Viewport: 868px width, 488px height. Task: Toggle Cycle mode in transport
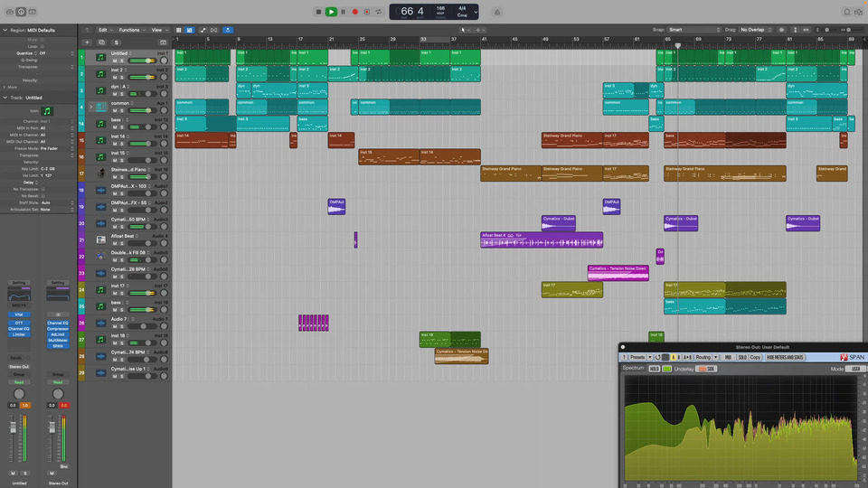379,12
